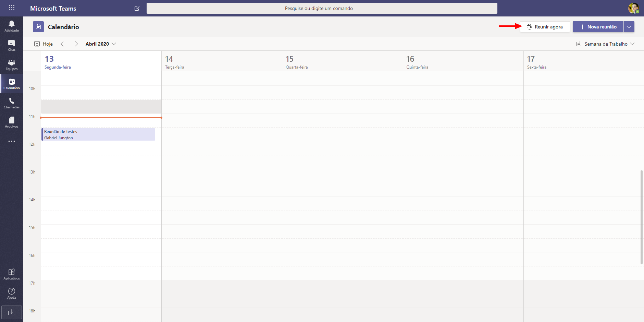Screen dimensions: 644x322
Task: Open the Ajuda help icon
Action: [12, 293]
